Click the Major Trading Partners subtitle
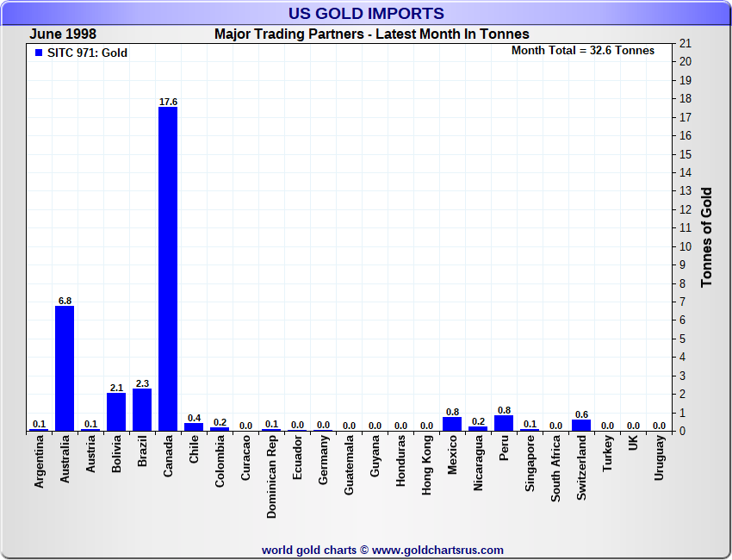732x560 pixels. (x=371, y=34)
